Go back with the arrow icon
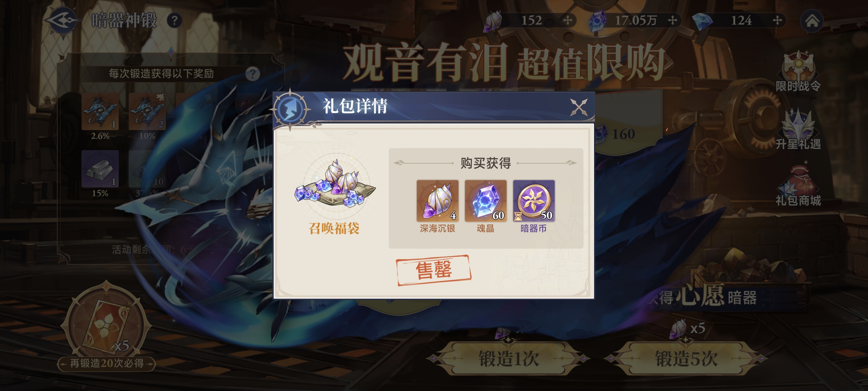This screenshot has height=391, width=868. pos(63,21)
